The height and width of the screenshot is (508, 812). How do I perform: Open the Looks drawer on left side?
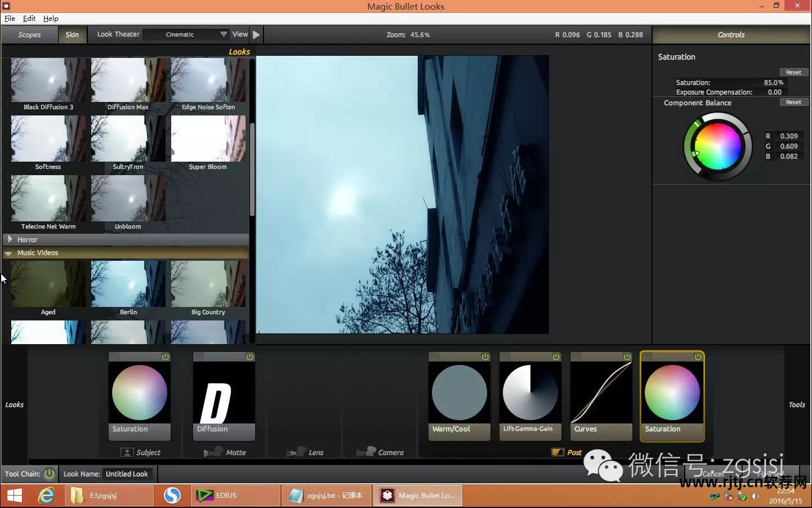[x=14, y=404]
